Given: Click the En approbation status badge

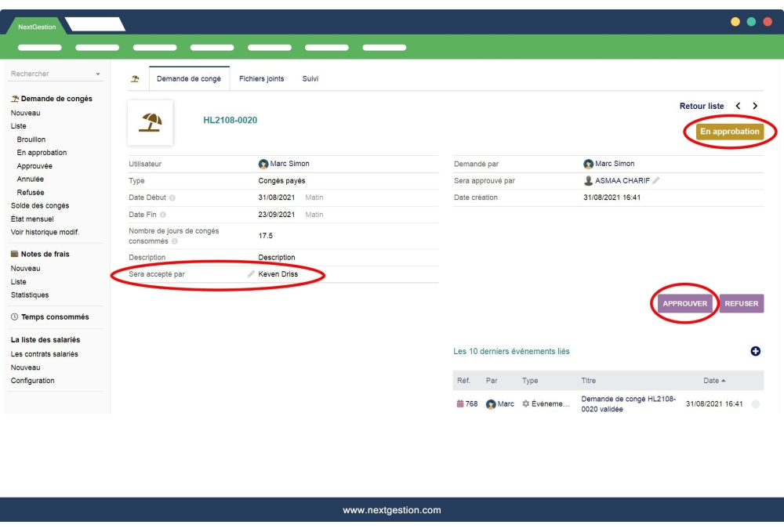Looking at the screenshot, I should (x=729, y=132).
